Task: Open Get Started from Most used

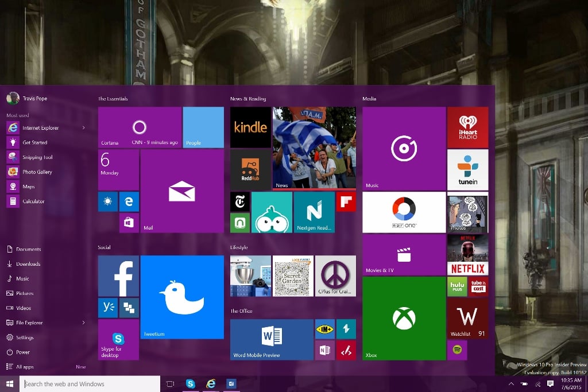Action: coord(46,142)
